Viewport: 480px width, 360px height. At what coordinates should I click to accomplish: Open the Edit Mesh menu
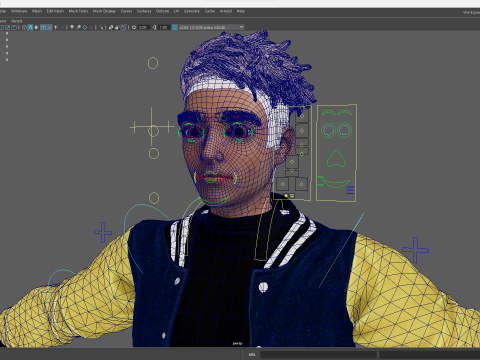coord(55,11)
